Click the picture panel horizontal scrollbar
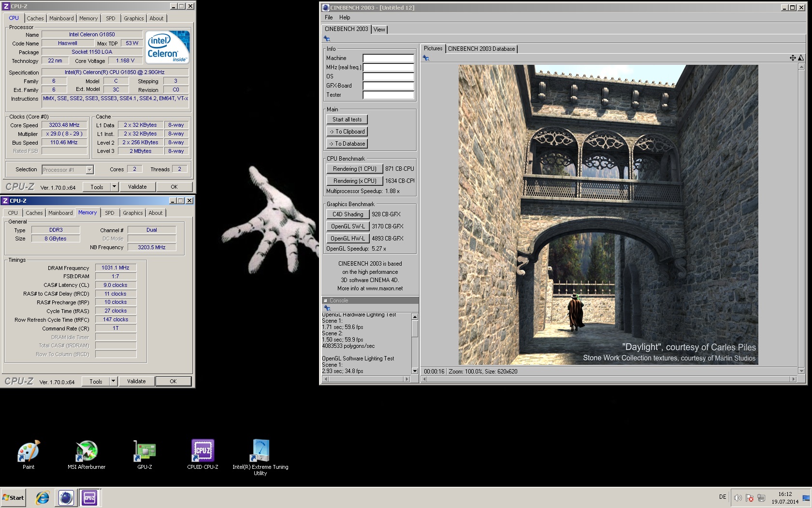Screen dimensions: 812x508 pyautogui.click(x=609, y=379)
